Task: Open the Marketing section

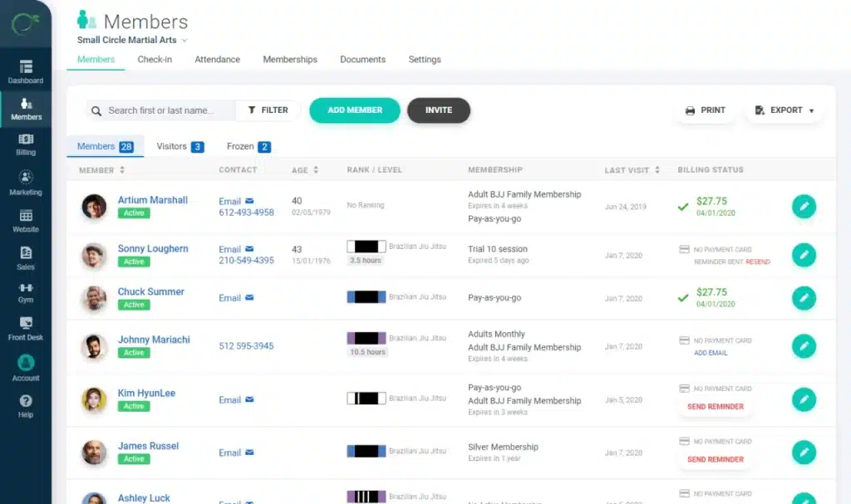Action: pos(26,183)
